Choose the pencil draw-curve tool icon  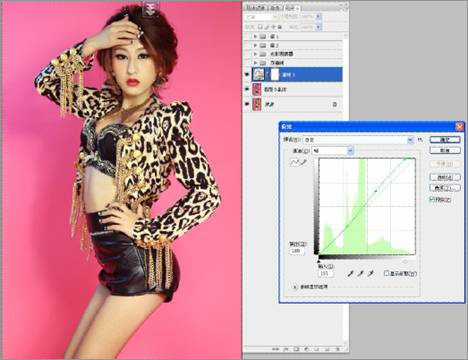[303, 163]
